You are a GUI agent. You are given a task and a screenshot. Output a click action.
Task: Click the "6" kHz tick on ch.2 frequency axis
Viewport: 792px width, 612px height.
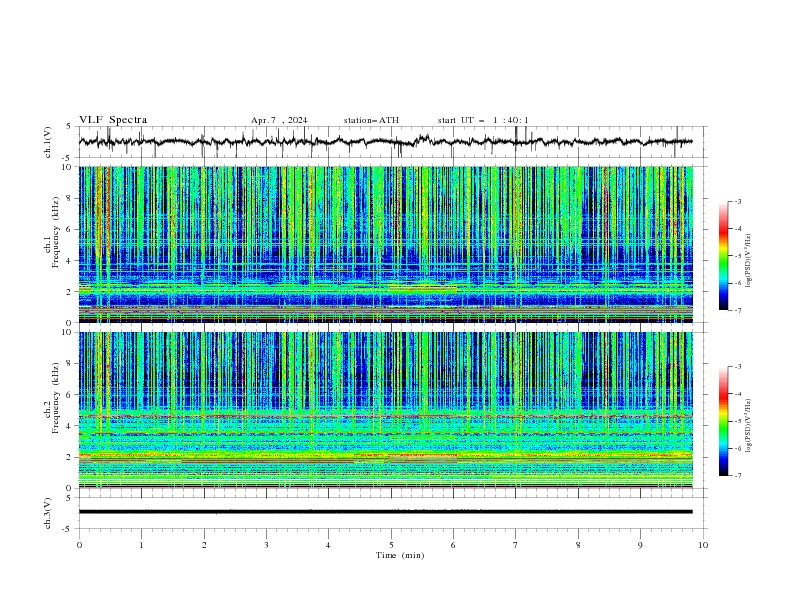click(x=69, y=395)
